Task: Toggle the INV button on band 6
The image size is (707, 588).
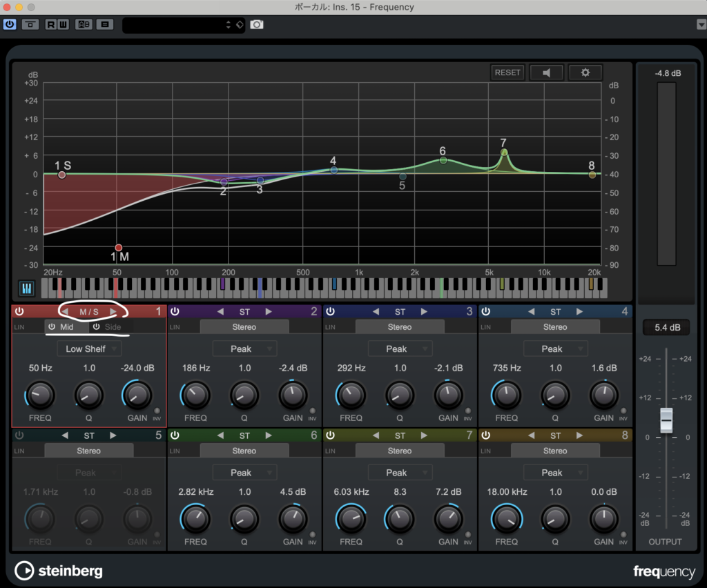Action: pyautogui.click(x=312, y=534)
